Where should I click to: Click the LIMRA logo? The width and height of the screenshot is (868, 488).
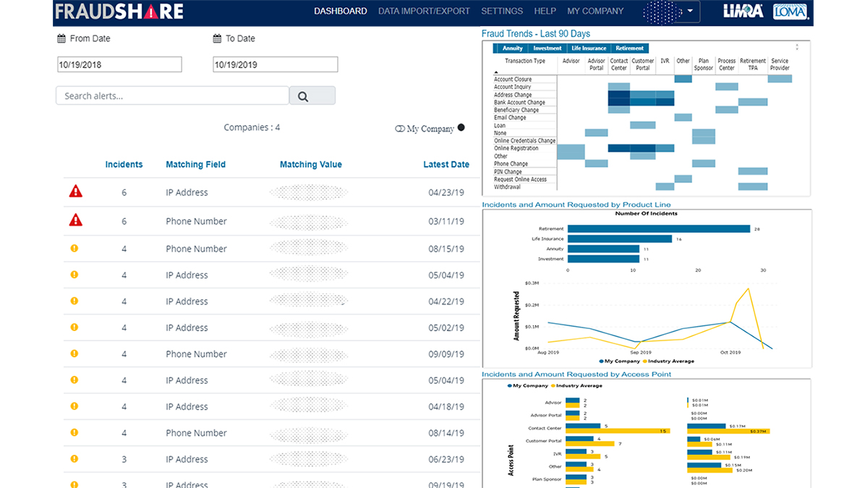(744, 12)
